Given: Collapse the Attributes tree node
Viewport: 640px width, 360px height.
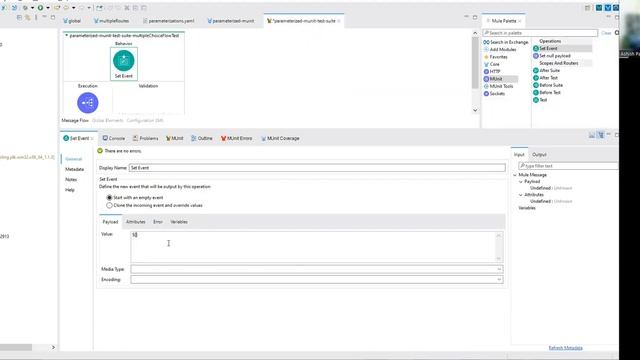Looking at the screenshot, I should [521, 195].
